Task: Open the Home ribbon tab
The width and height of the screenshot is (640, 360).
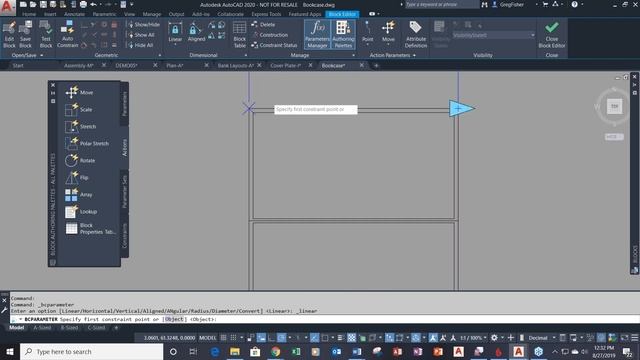Action: pyautogui.click(x=29, y=14)
